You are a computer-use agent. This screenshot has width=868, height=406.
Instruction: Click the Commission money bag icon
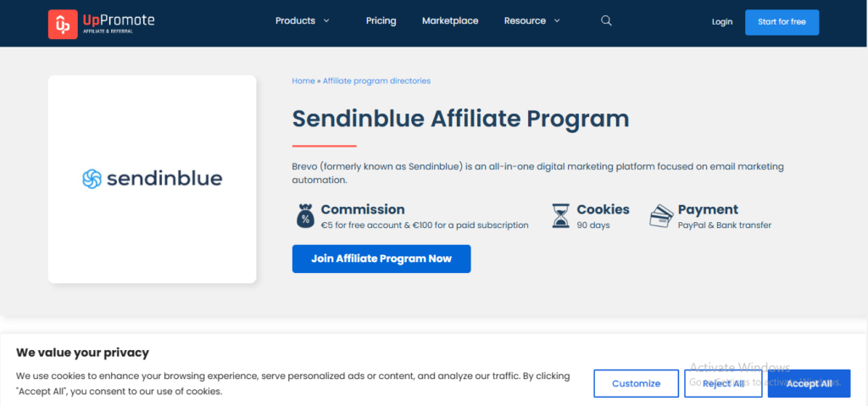305,216
